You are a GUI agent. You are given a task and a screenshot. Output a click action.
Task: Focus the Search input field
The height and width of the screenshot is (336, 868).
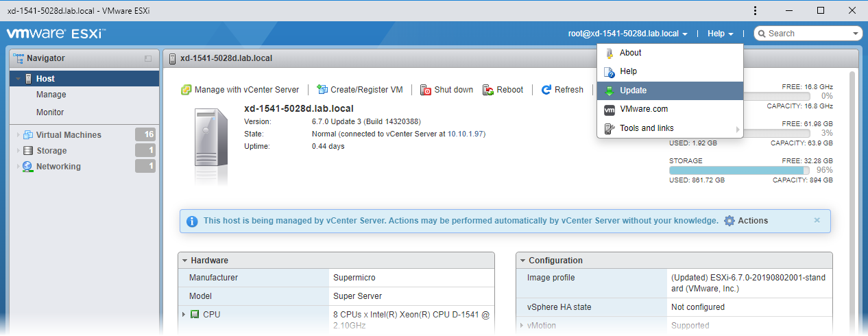tap(808, 34)
